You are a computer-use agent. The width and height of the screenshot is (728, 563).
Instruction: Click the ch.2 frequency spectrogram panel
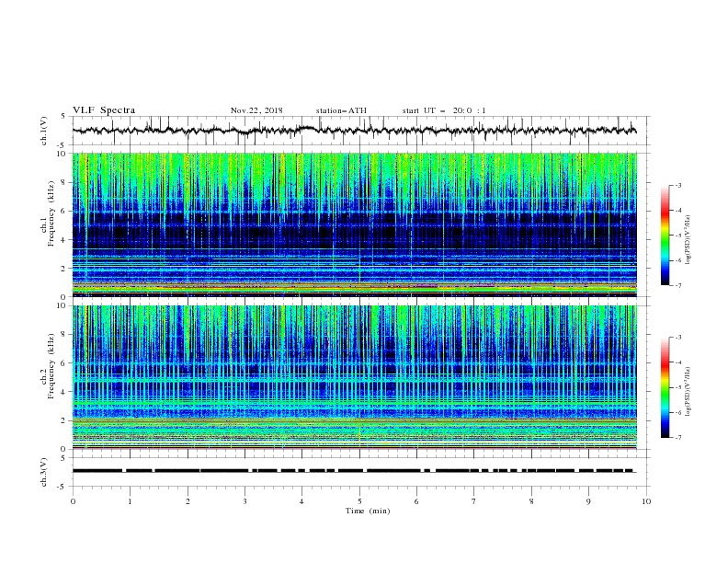[x=354, y=377]
